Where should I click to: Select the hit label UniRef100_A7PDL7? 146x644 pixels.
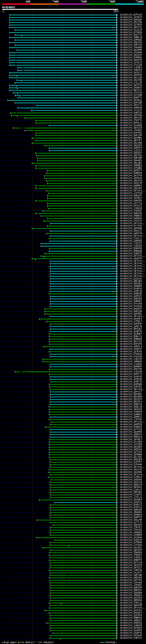(131, 321)
